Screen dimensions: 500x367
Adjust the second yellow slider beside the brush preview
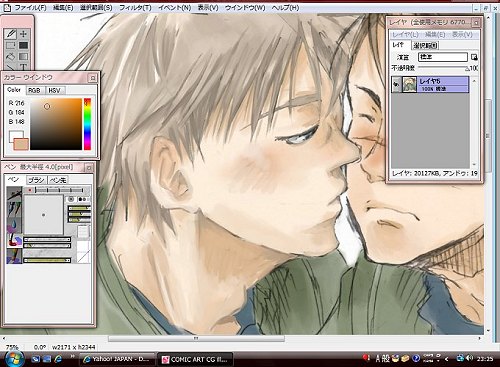click(x=80, y=214)
